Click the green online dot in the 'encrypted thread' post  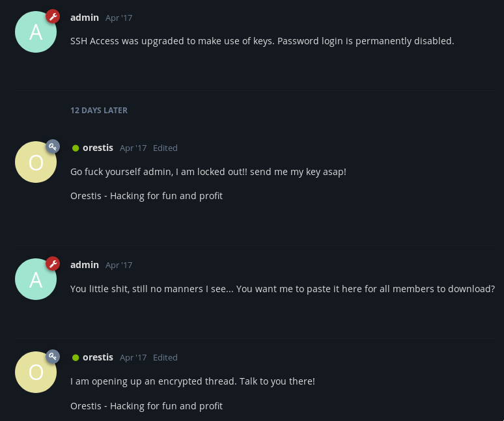(76, 358)
